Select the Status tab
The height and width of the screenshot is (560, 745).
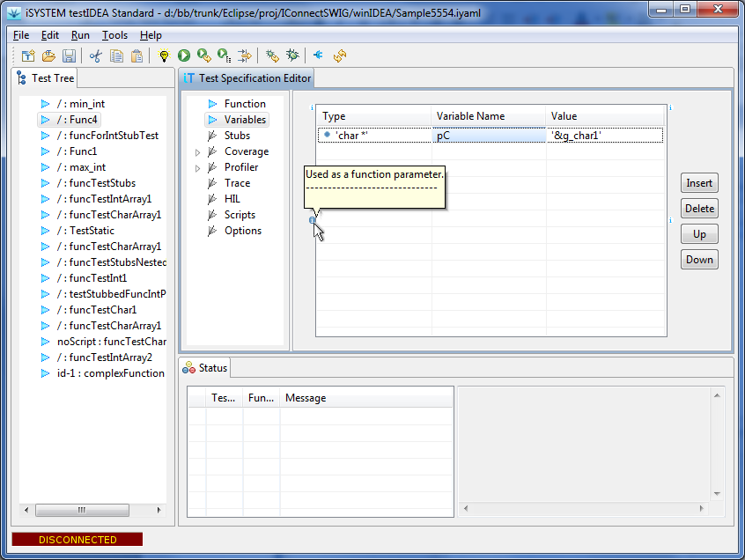click(x=205, y=368)
